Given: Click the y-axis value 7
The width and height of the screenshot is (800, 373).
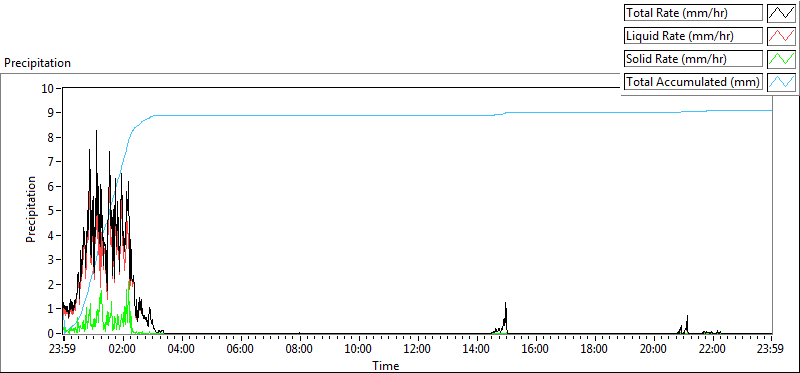Looking at the screenshot, I should coord(51,162).
